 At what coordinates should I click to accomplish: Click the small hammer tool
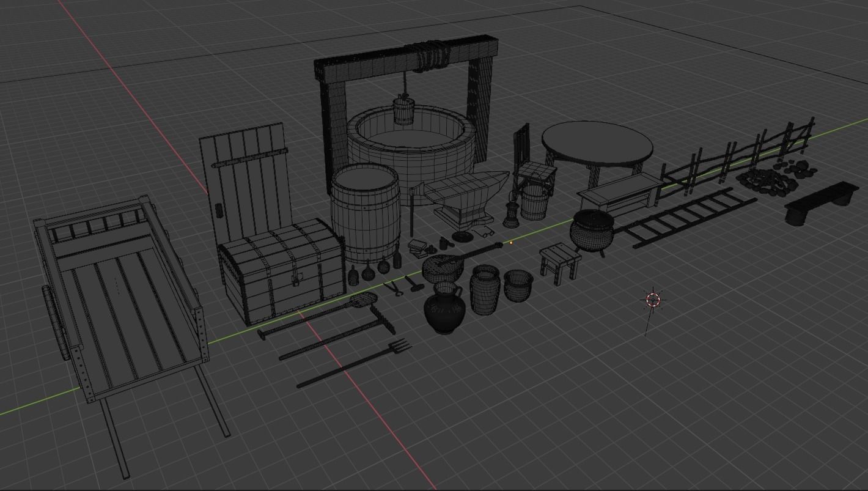click(414, 284)
